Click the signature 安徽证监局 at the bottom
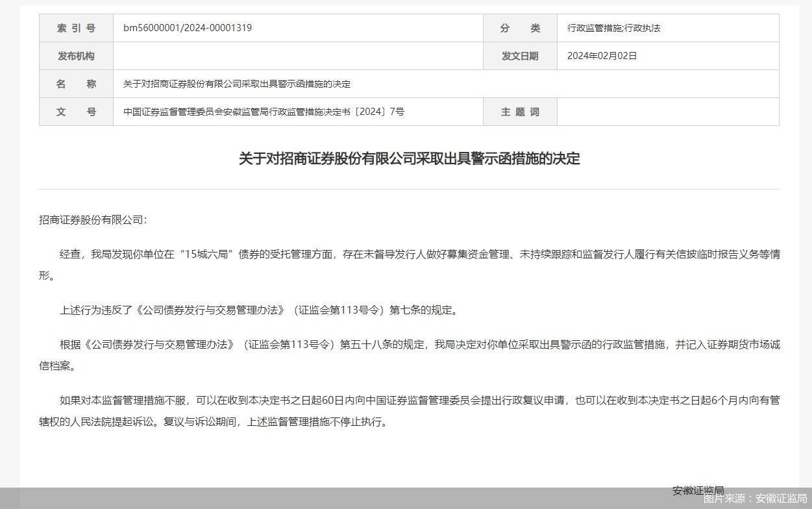This screenshot has width=812, height=509. 698,490
